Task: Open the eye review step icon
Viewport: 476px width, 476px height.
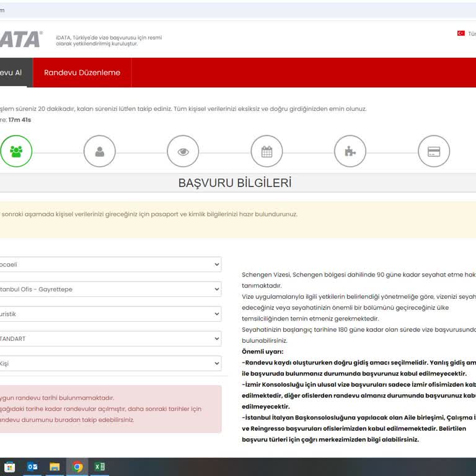Action: (183, 151)
